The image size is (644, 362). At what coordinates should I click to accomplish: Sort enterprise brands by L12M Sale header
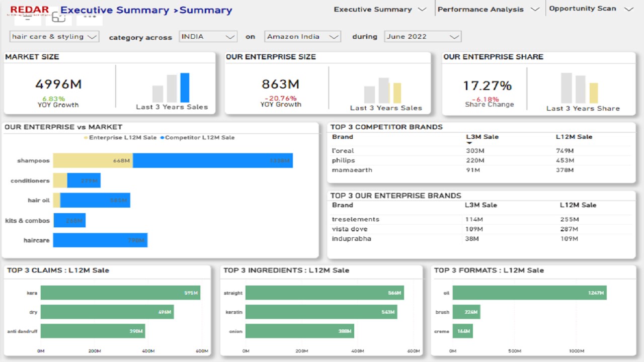pyautogui.click(x=578, y=205)
